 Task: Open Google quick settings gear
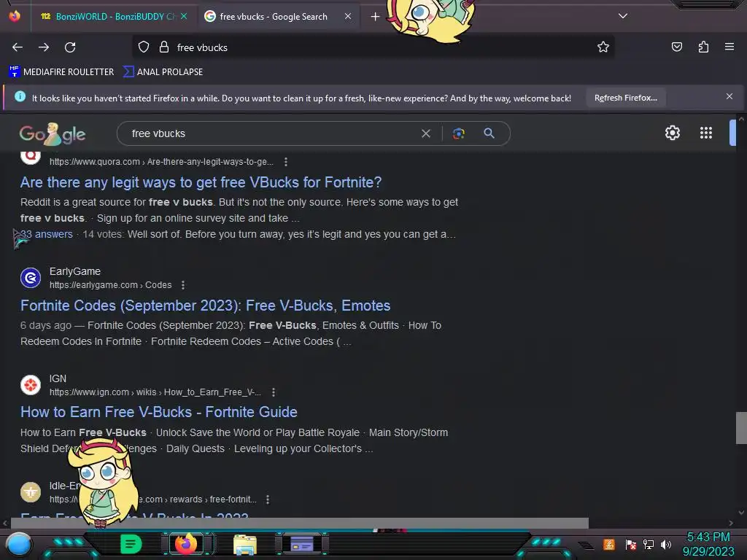[672, 133]
